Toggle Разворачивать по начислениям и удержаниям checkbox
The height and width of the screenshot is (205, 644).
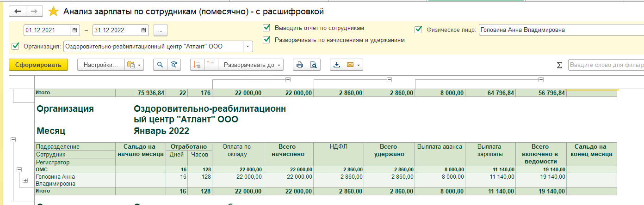(x=266, y=40)
